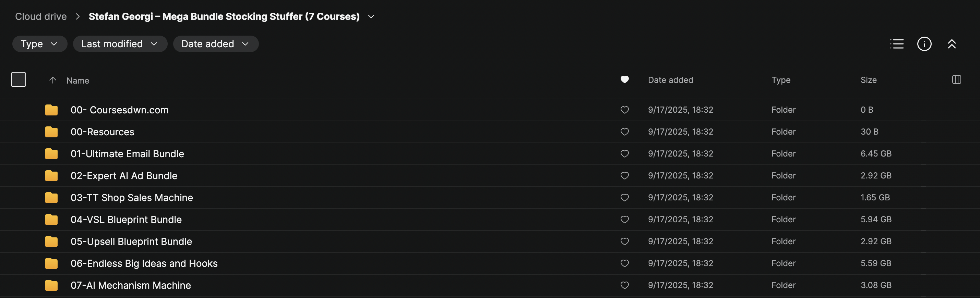Expand the Last modified filter

click(120, 44)
